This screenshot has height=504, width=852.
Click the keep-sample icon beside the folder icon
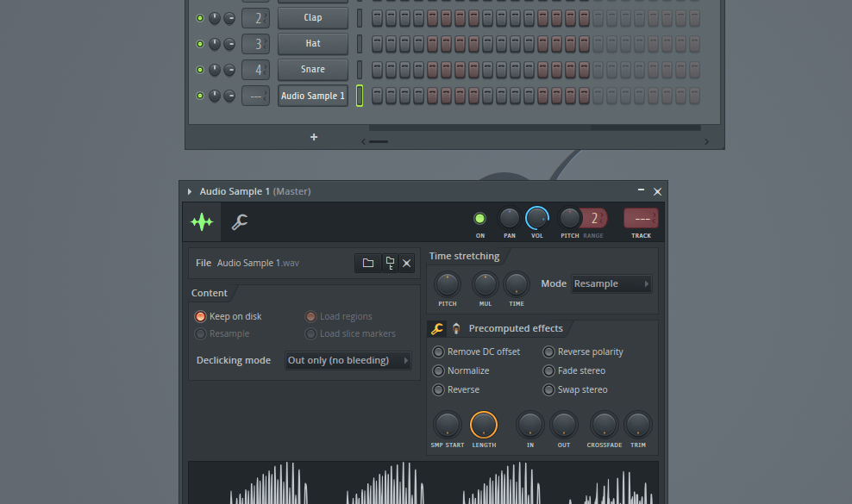[x=389, y=263]
